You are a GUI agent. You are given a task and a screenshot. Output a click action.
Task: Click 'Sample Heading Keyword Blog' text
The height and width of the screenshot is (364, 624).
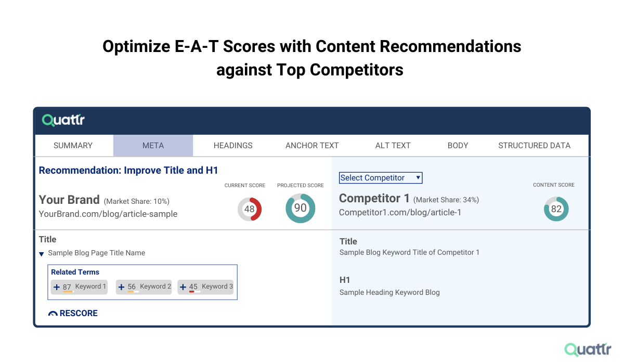click(x=389, y=292)
